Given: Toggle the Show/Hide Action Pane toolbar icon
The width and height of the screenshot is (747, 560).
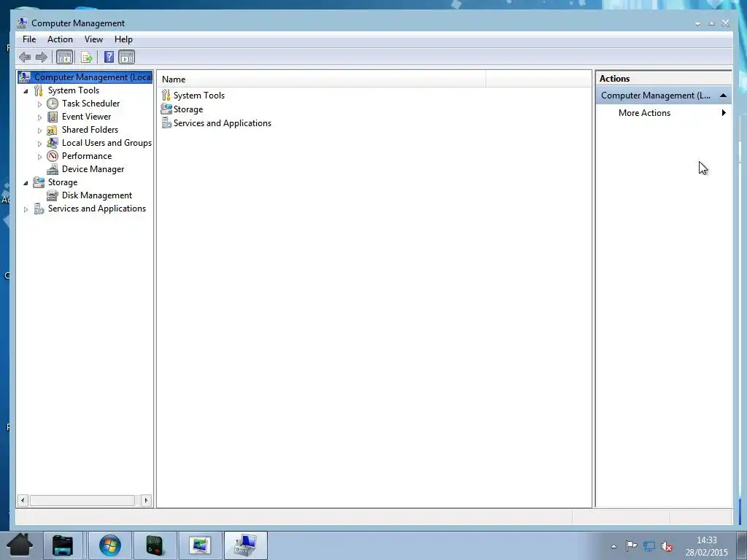Looking at the screenshot, I should pos(127,58).
